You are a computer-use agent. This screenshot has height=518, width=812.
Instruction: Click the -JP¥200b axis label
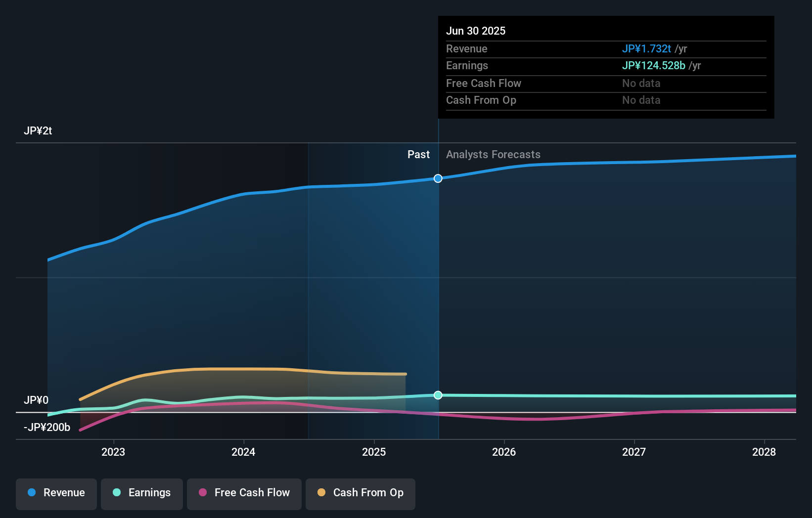[46, 427]
